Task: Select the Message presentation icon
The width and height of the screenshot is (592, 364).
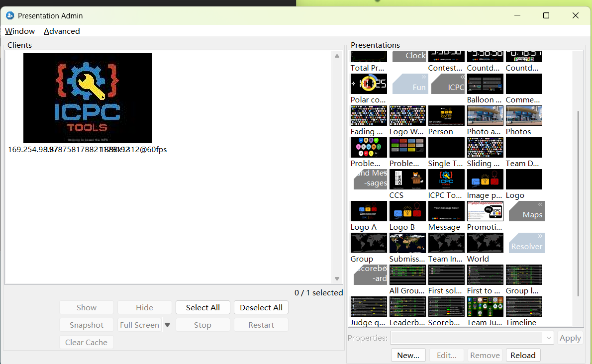Action: click(446, 211)
